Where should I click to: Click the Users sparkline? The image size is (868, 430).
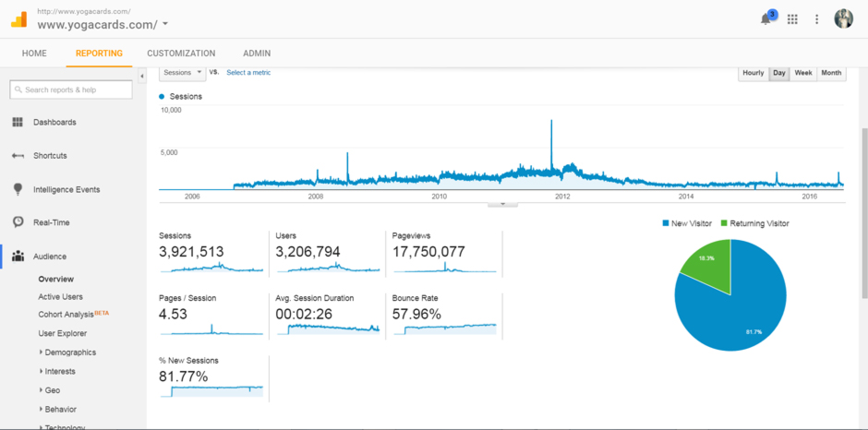tap(328, 268)
